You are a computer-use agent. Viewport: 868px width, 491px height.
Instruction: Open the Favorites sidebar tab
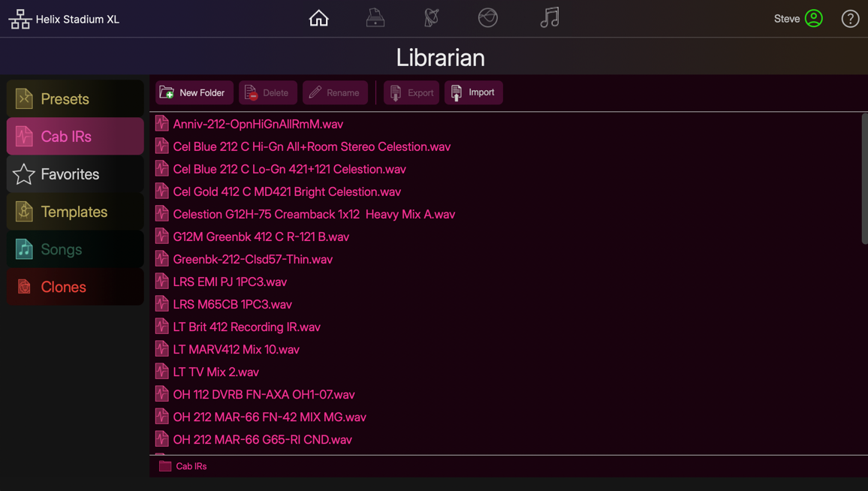[75, 174]
